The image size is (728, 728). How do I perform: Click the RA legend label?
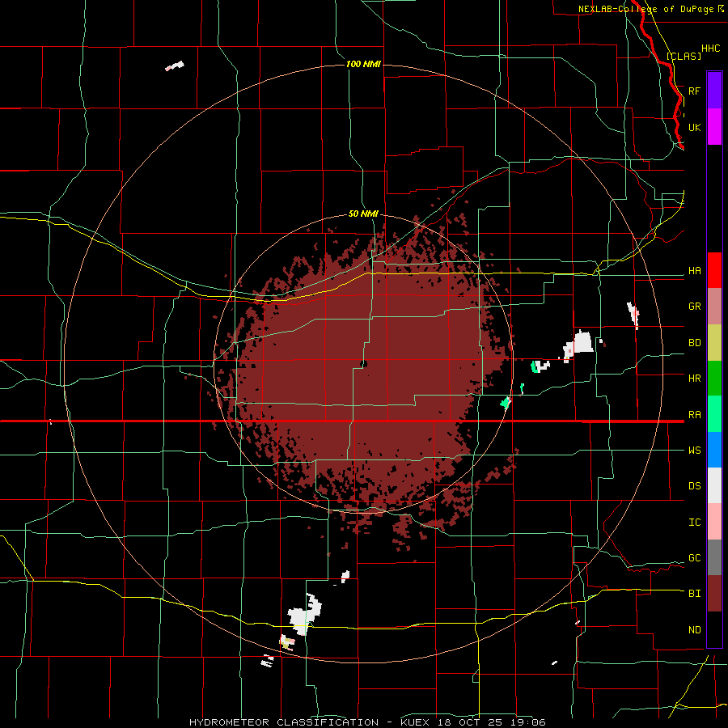click(694, 415)
